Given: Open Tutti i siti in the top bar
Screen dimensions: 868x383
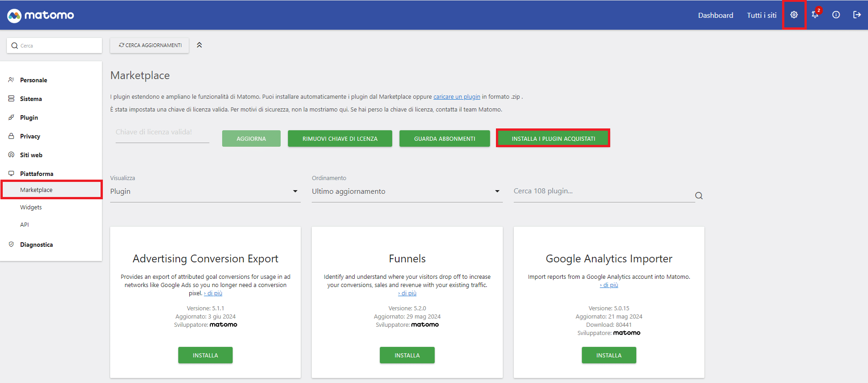Looking at the screenshot, I should (x=761, y=15).
